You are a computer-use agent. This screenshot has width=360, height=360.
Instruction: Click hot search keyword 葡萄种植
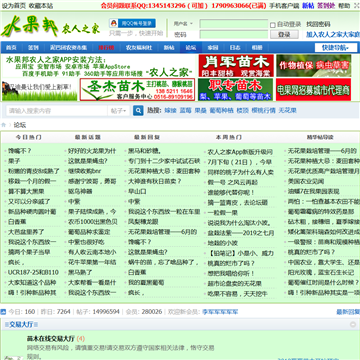[x=221, y=111]
